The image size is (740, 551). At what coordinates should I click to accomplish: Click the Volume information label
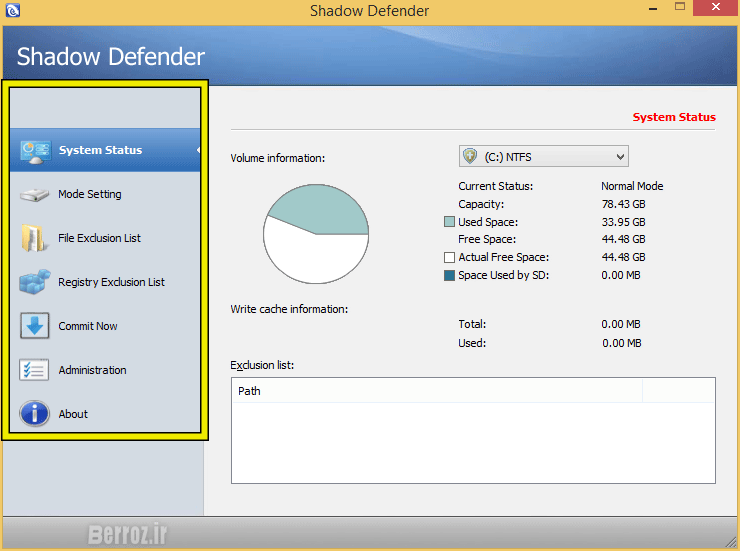(278, 158)
